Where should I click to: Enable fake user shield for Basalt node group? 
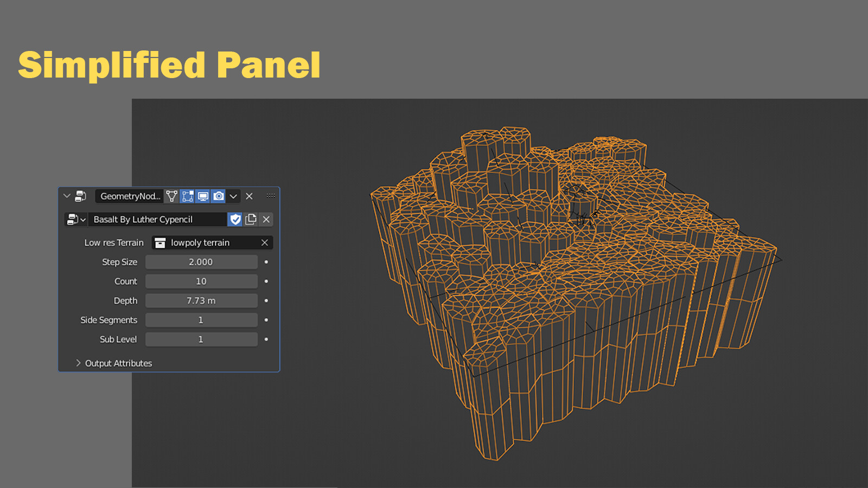click(x=234, y=220)
